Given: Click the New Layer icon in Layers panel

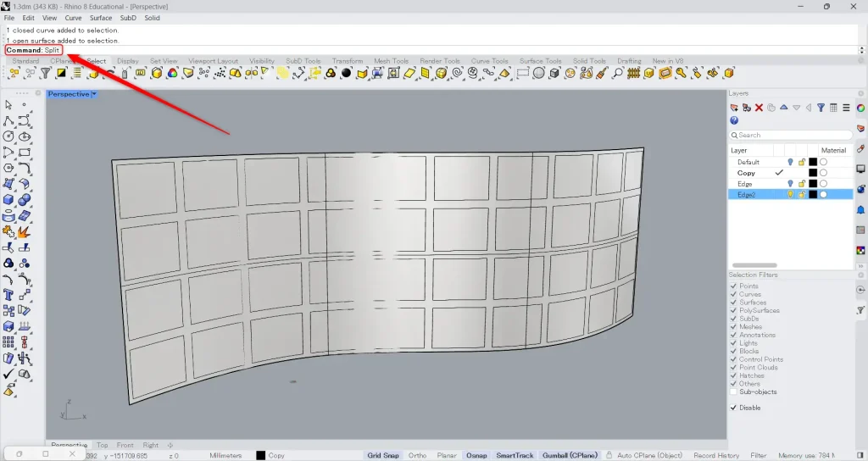Looking at the screenshot, I should [x=734, y=108].
